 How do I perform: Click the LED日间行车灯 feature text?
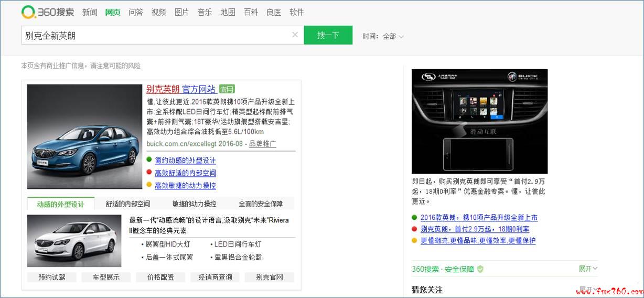click(238, 244)
